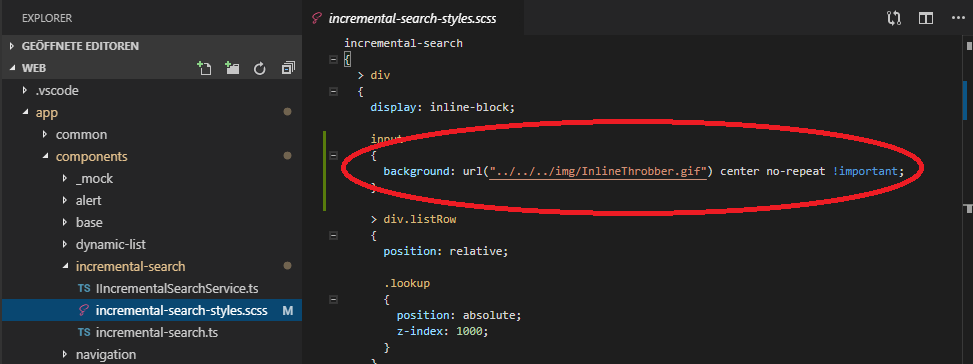Open the editor more actions ellipsis menu
The width and height of the screenshot is (973, 364).
(x=958, y=19)
